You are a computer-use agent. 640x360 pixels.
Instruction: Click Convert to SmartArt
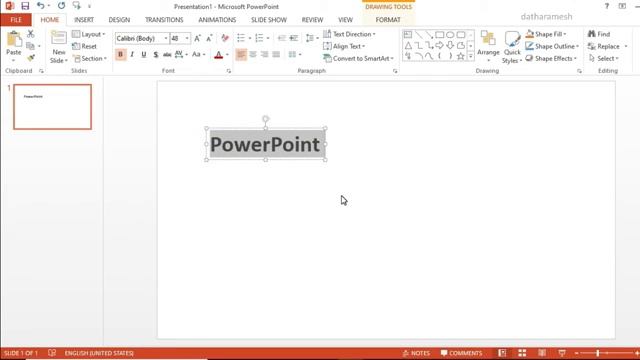(x=358, y=59)
